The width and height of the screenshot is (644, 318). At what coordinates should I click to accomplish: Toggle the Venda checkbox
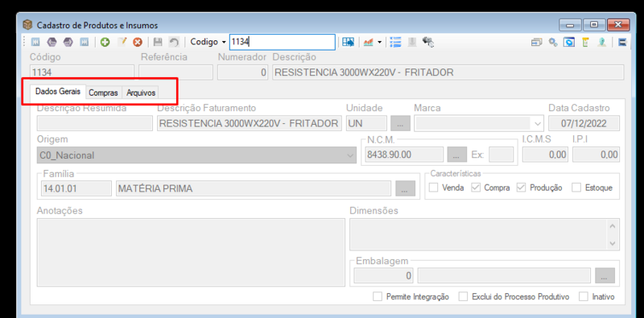tap(433, 188)
